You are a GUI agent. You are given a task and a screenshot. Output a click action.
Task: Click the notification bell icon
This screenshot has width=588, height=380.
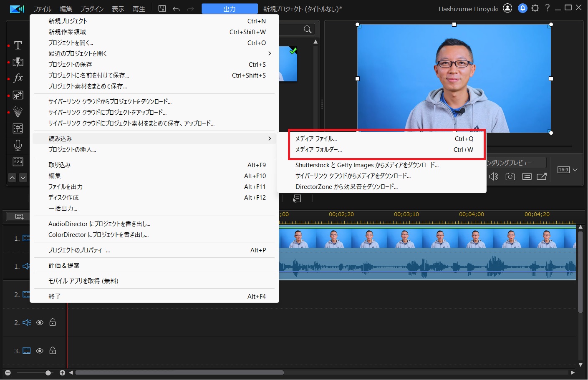(x=522, y=8)
